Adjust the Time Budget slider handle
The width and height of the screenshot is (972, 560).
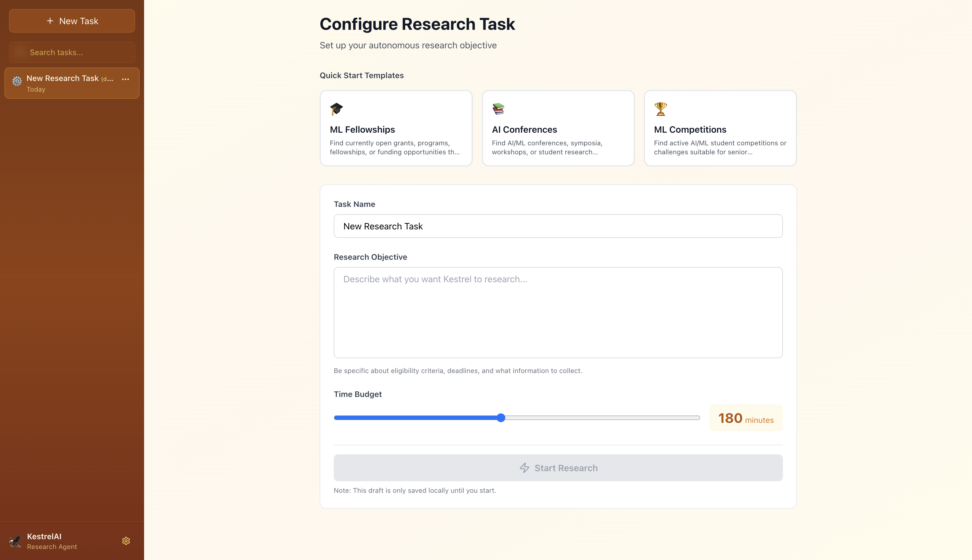click(501, 418)
